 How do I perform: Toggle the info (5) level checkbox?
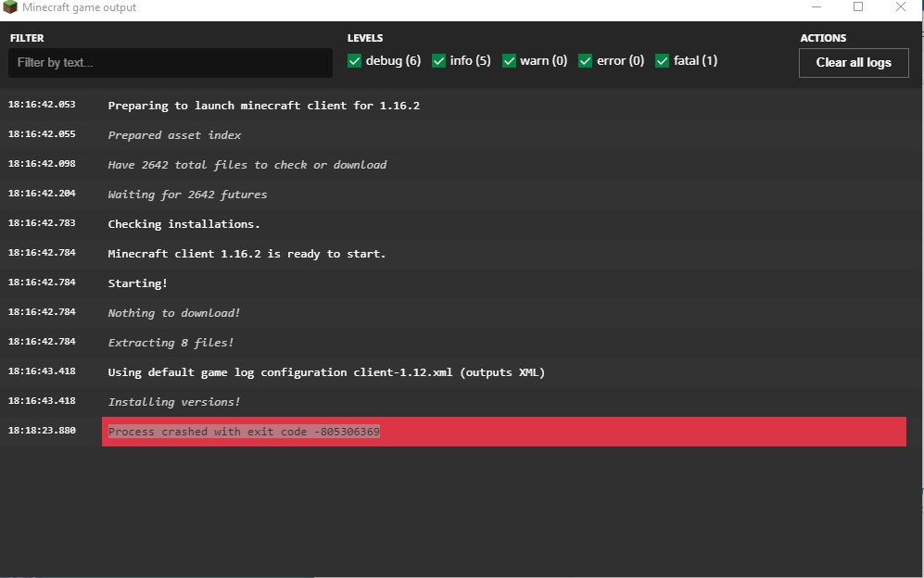click(x=438, y=61)
